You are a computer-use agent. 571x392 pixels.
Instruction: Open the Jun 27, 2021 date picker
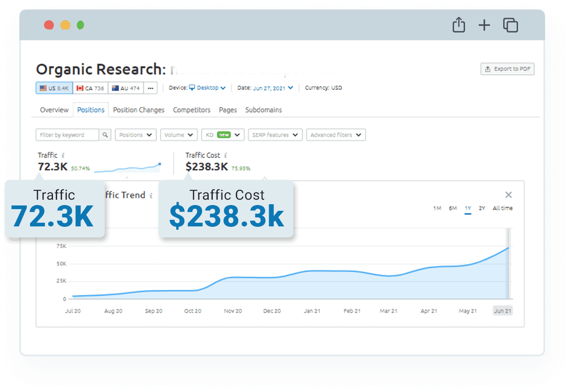(273, 88)
